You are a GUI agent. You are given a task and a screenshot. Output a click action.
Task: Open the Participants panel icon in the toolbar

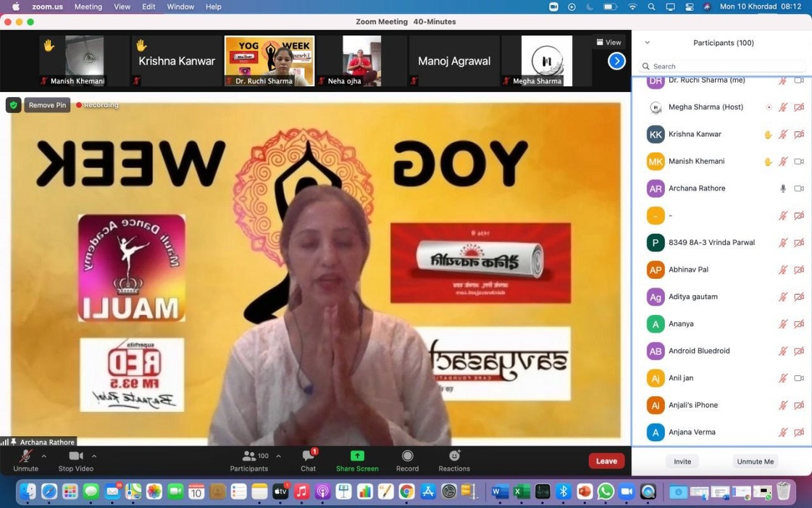[249, 456]
